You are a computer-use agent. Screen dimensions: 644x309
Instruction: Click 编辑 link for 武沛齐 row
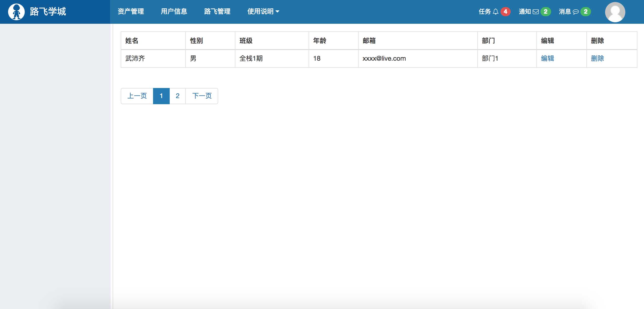click(x=547, y=58)
